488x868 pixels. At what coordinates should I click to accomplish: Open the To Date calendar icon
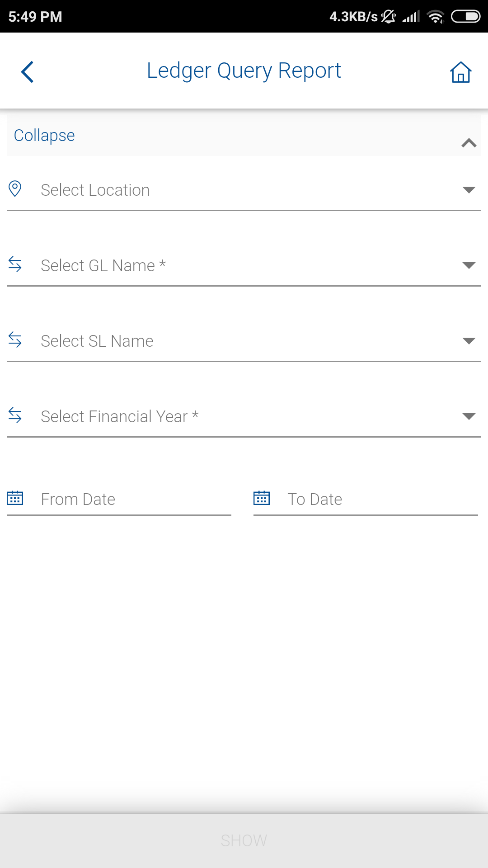point(262,498)
